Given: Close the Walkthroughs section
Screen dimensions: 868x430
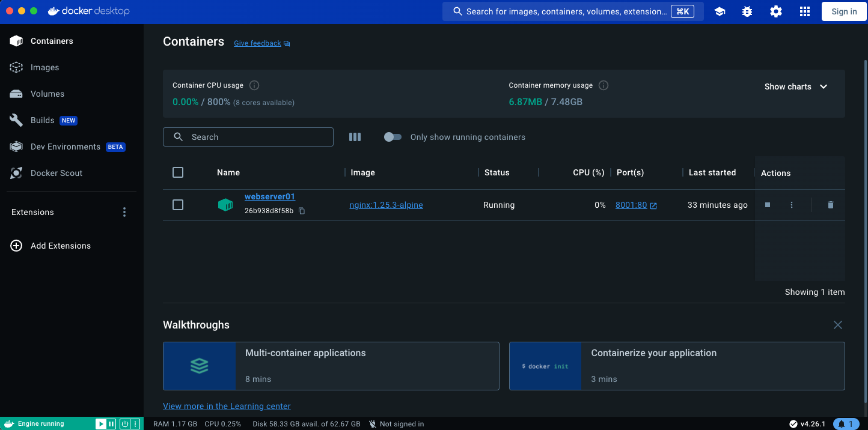Looking at the screenshot, I should click(x=838, y=325).
